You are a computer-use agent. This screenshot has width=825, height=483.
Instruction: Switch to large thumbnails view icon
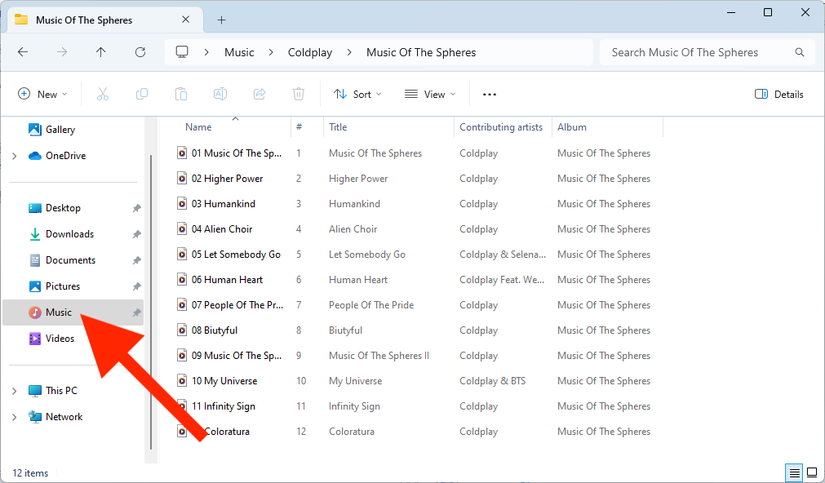[812, 472]
